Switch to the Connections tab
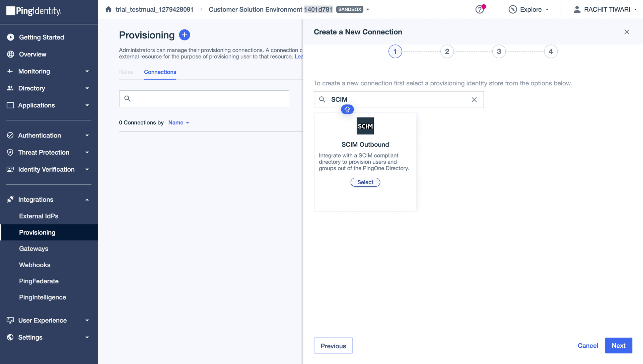 [x=160, y=72]
